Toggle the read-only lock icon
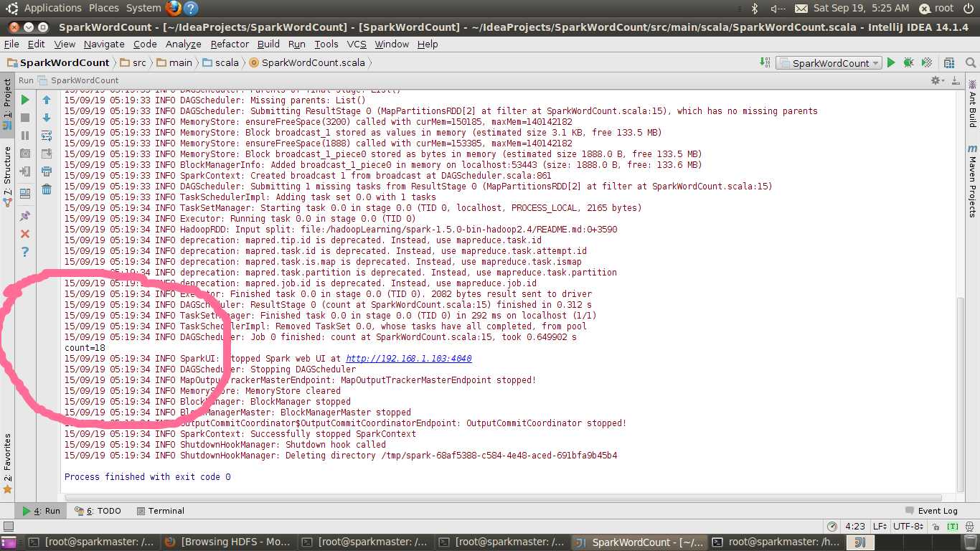Viewport: 980px width, 551px height. (936, 527)
